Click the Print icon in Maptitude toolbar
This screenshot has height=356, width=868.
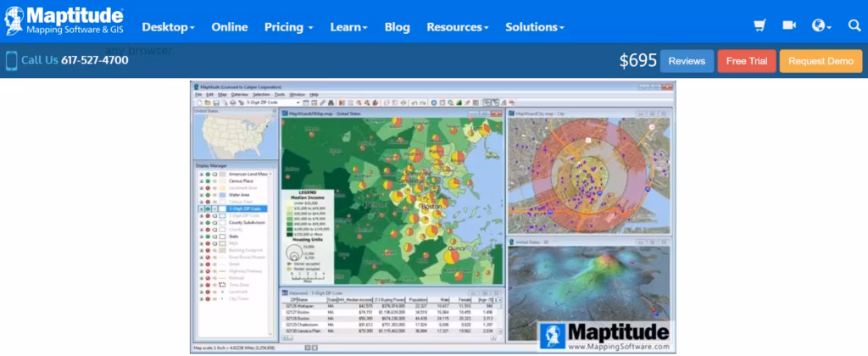(233, 103)
